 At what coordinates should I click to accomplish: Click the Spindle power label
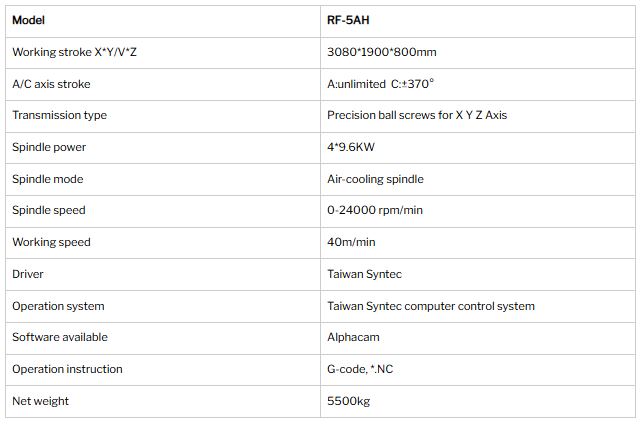49,147
